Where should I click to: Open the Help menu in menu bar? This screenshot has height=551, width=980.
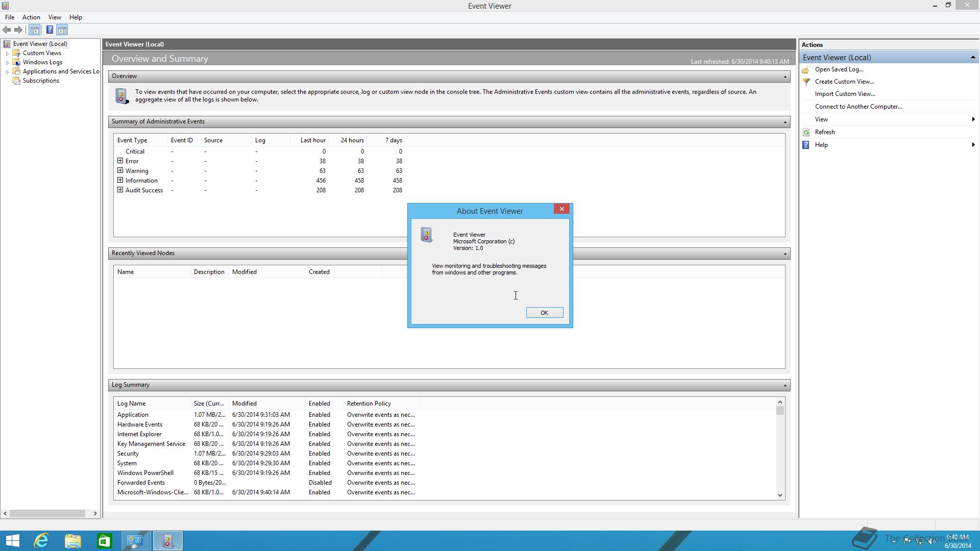coord(76,17)
